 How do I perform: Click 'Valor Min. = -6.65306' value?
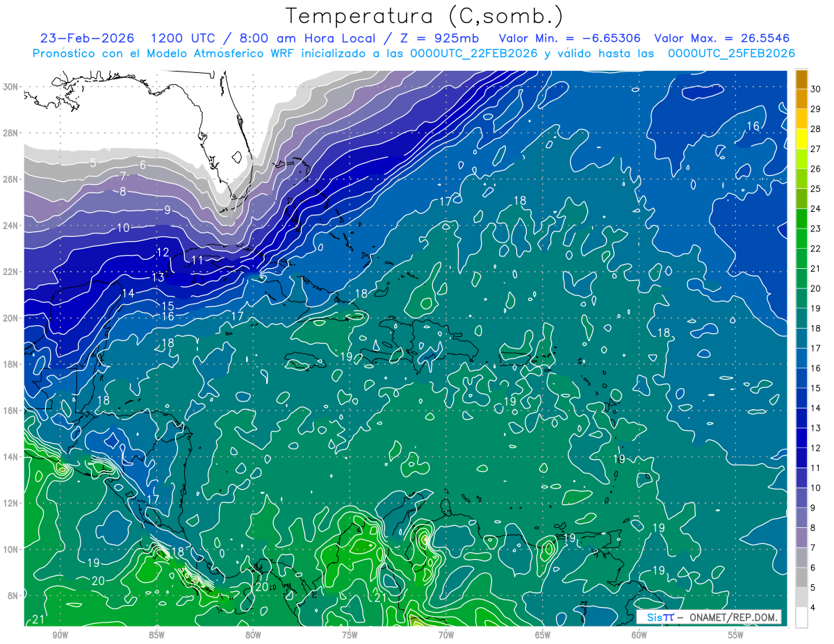click(x=570, y=38)
